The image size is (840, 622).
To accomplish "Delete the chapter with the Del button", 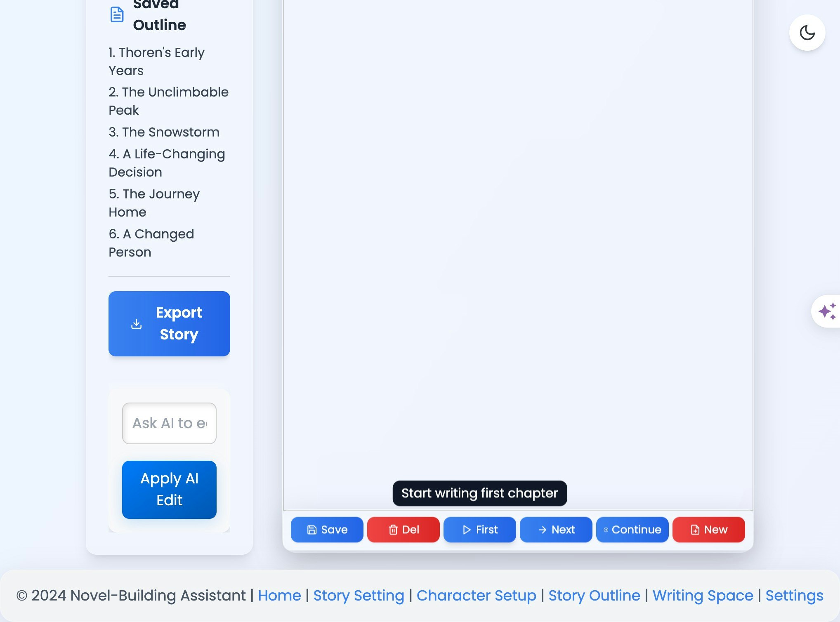I will click(403, 530).
